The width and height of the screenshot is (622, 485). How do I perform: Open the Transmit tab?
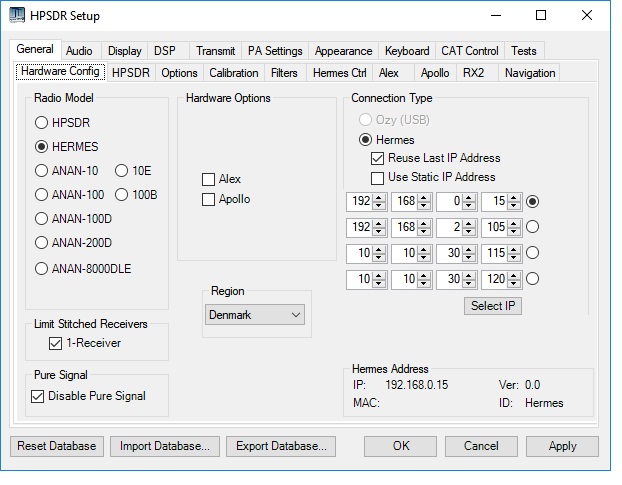click(x=215, y=51)
